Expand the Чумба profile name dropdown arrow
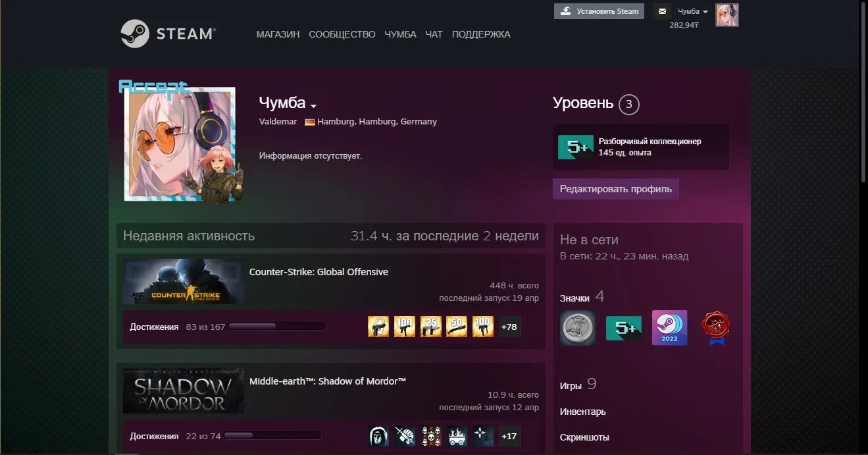This screenshot has height=455, width=868. pos(314,106)
